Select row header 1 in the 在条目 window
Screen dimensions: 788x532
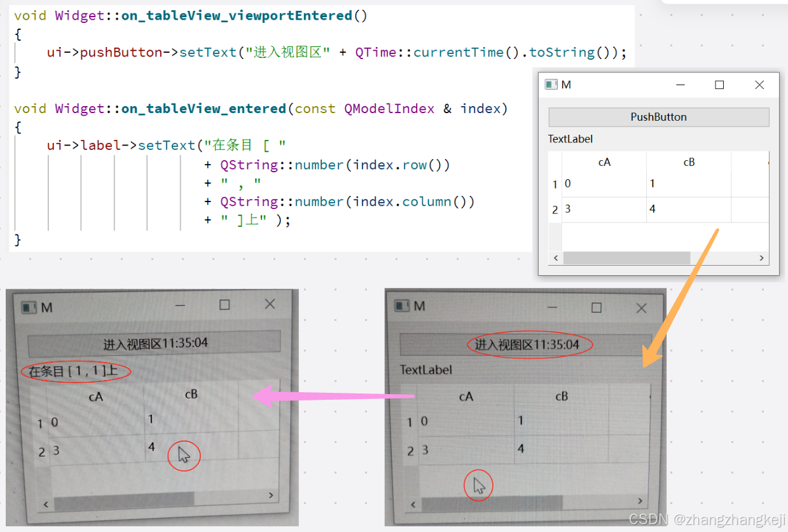coord(40,424)
